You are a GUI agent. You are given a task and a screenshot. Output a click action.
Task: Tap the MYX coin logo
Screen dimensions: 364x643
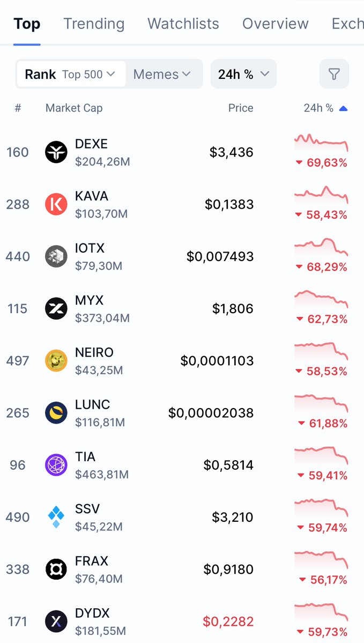coord(56,308)
